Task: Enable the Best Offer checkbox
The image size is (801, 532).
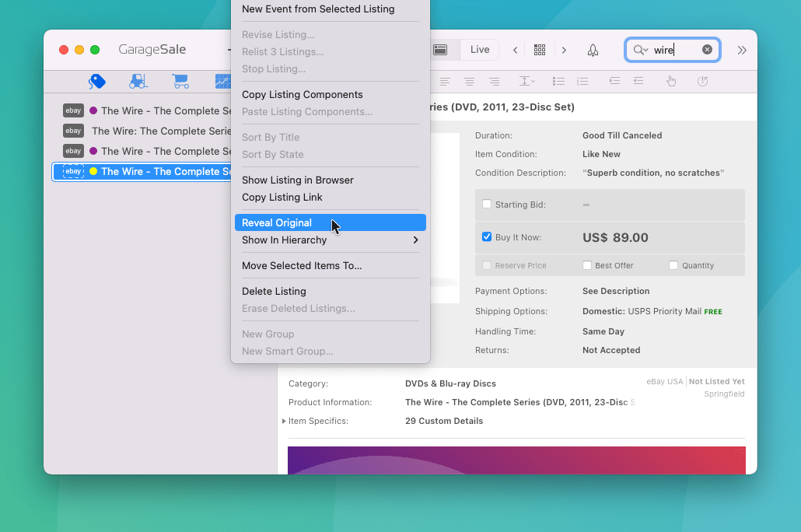Action: click(x=587, y=265)
